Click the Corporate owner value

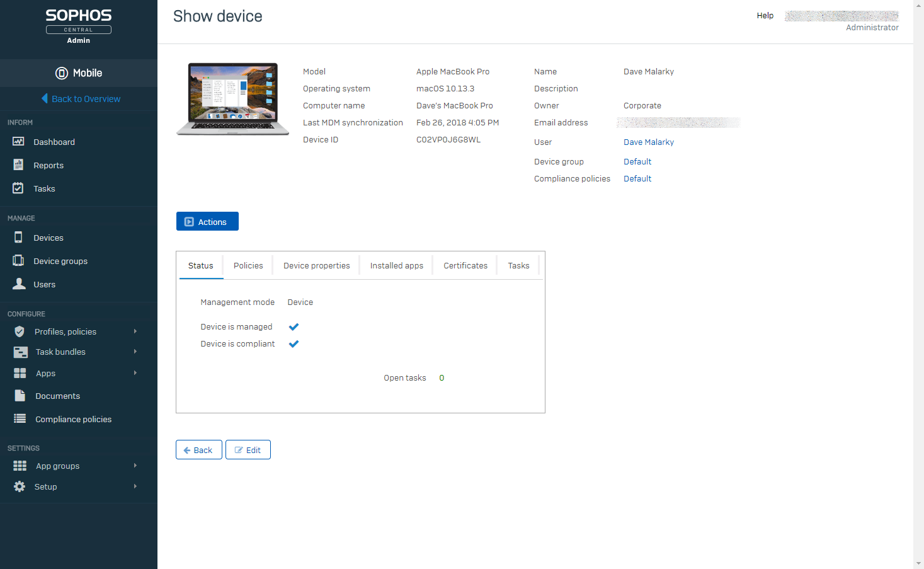point(642,105)
